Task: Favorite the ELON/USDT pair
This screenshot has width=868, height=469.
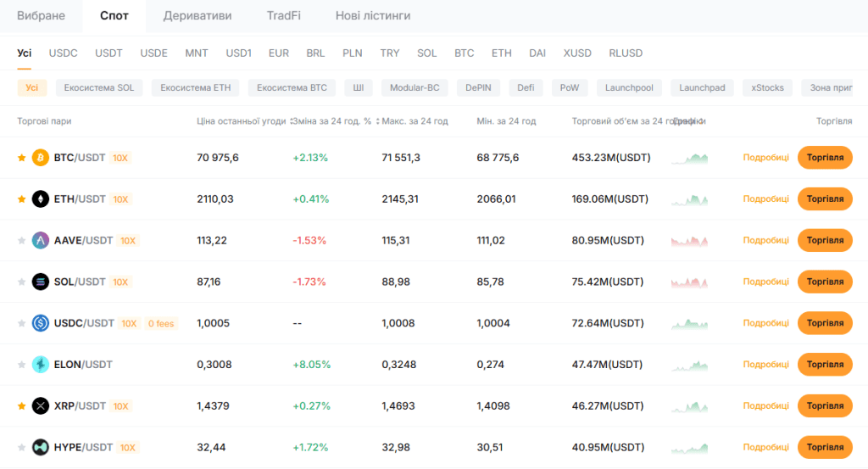Action: coord(21,365)
